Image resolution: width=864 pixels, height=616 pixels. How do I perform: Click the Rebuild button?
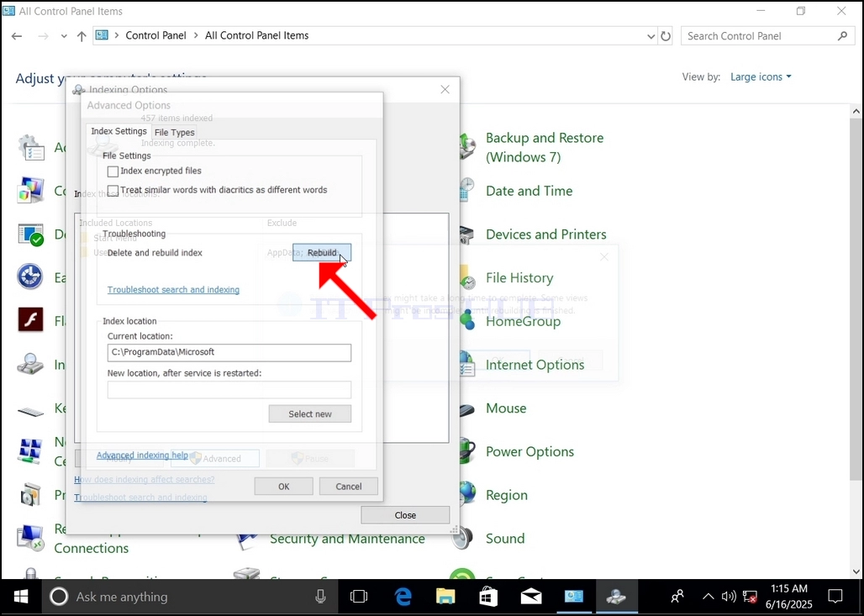point(322,252)
